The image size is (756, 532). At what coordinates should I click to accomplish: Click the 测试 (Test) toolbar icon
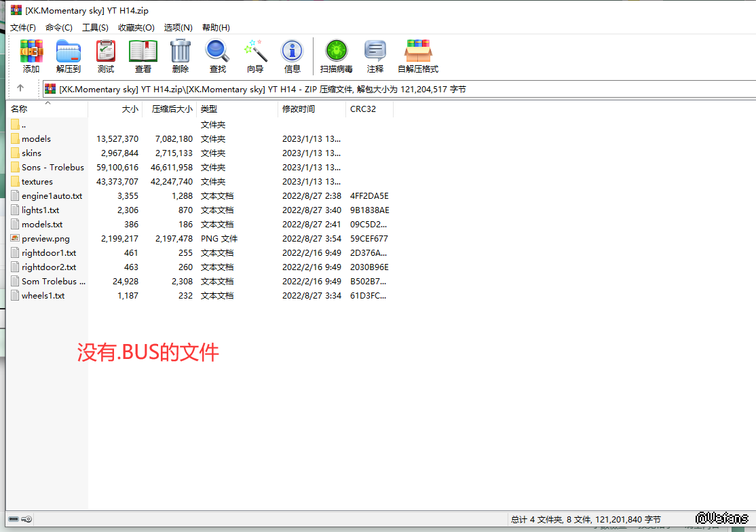(106, 51)
